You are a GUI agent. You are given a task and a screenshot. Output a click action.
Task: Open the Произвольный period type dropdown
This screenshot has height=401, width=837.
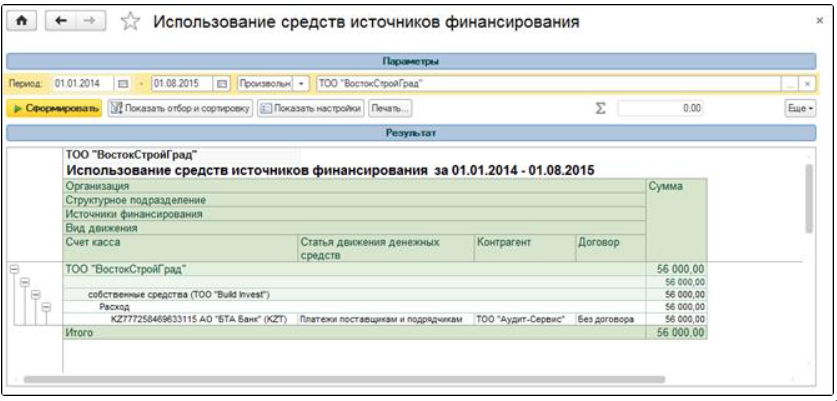click(x=302, y=84)
